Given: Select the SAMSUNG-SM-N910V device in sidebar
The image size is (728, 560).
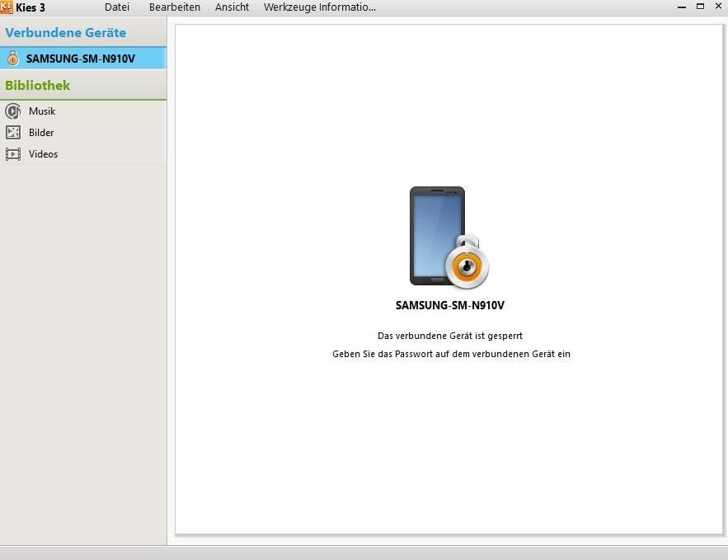Looking at the screenshot, I should (83, 59).
